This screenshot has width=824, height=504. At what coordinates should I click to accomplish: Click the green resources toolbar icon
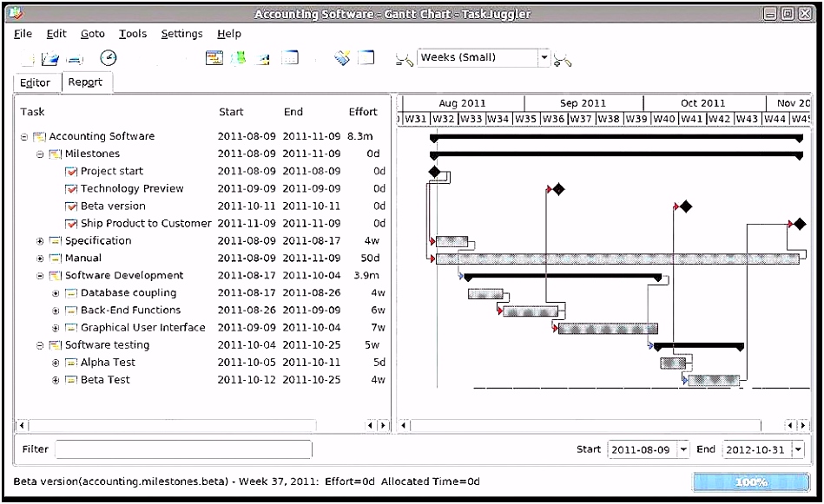pos(239,58)
